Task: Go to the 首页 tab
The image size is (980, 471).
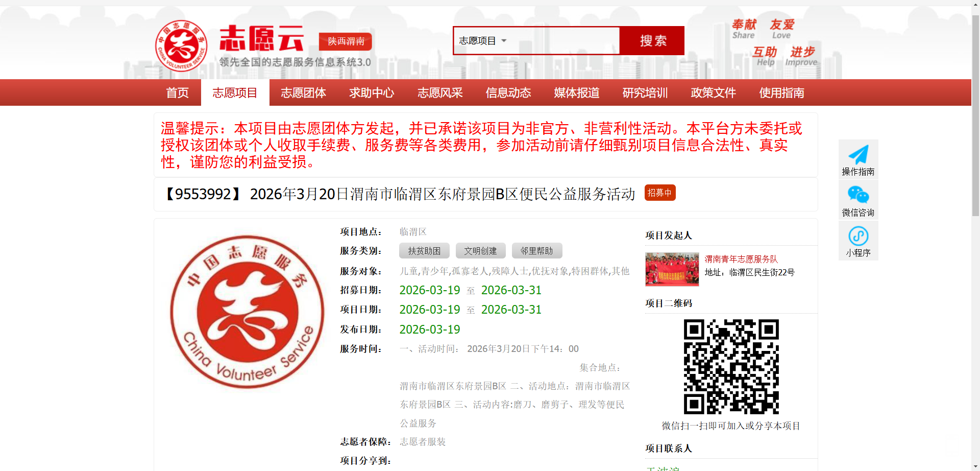Action: (177, 93)
